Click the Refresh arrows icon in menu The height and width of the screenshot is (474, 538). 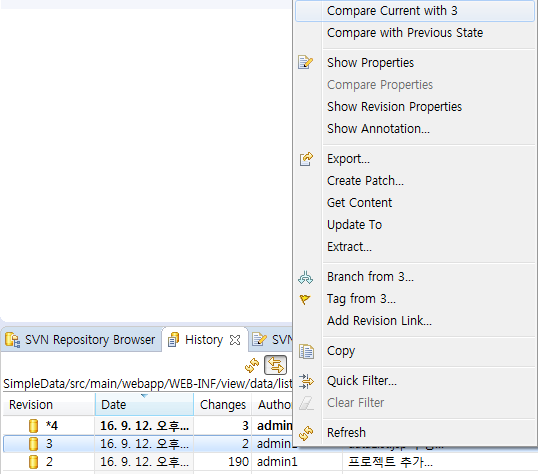306,433
